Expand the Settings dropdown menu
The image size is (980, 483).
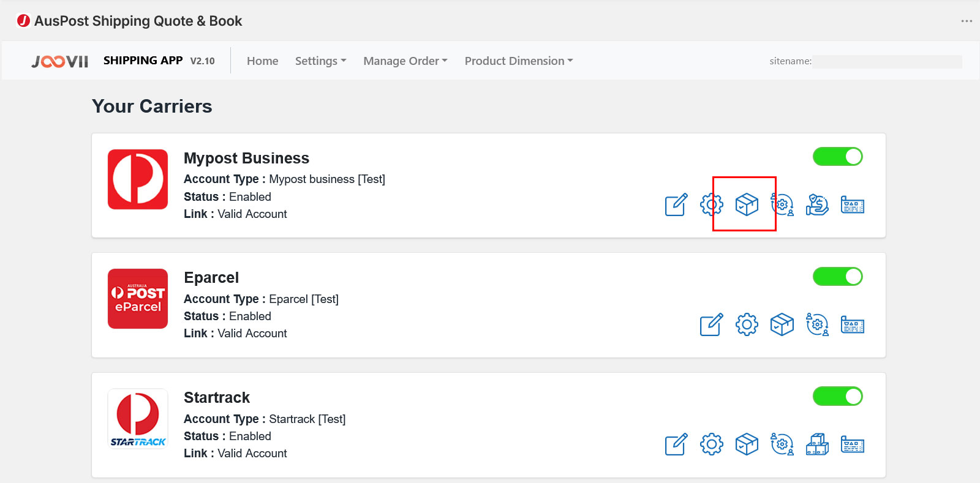coord(320,61)
